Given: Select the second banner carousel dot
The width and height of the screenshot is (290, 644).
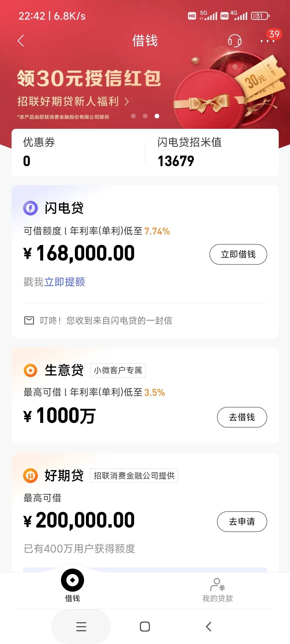Looking at the screenshot, I should (x=145, y=116).
